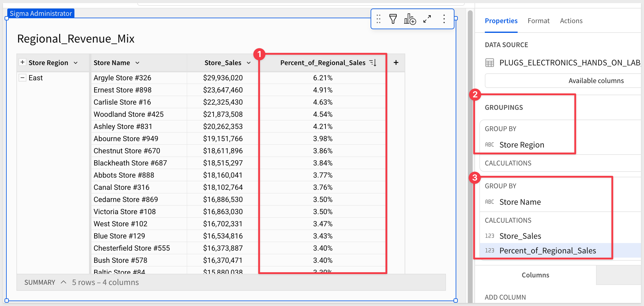The height and width of the screenshot is (306, 644).
Task: Click the Available columns button
Action: tap(595, 81)
